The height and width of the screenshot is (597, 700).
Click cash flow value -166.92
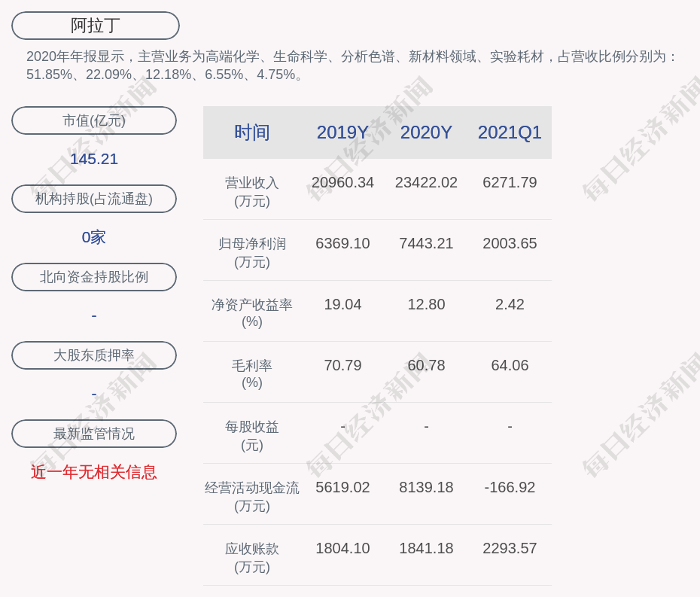point(510,487)
